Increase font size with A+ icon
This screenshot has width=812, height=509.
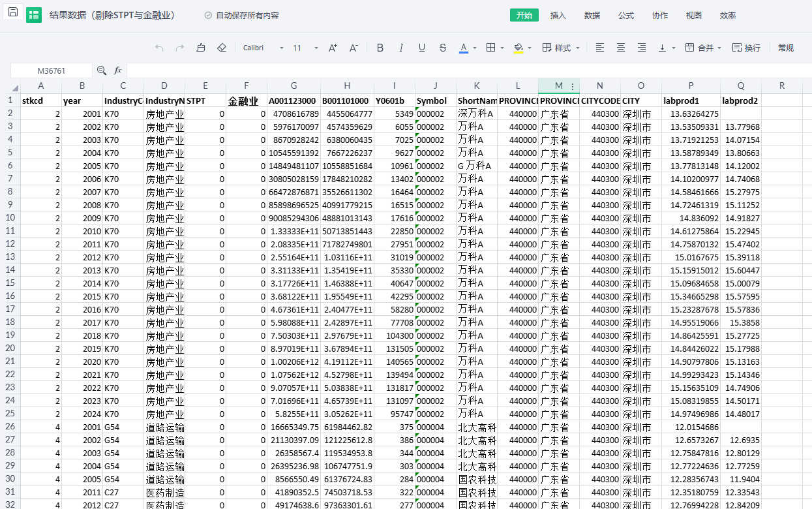tap(333, 48)
